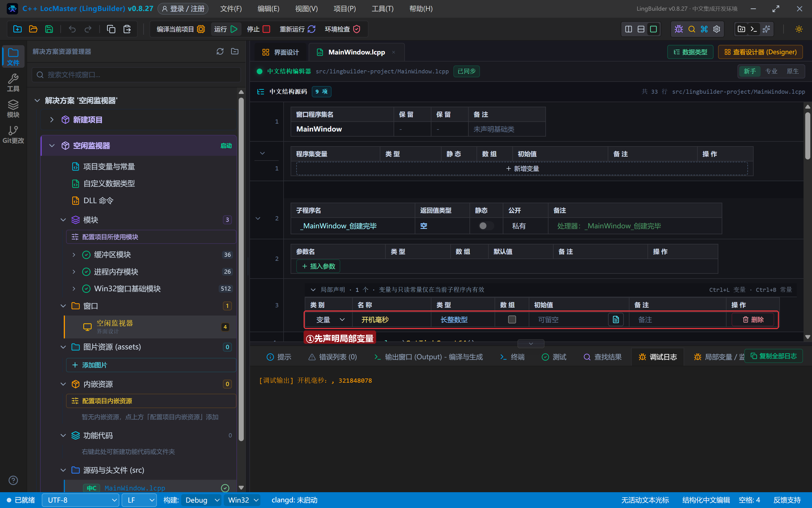Open terminal prompt icon in top toolbar
This screenshot has height=508, width=812.
754,29
